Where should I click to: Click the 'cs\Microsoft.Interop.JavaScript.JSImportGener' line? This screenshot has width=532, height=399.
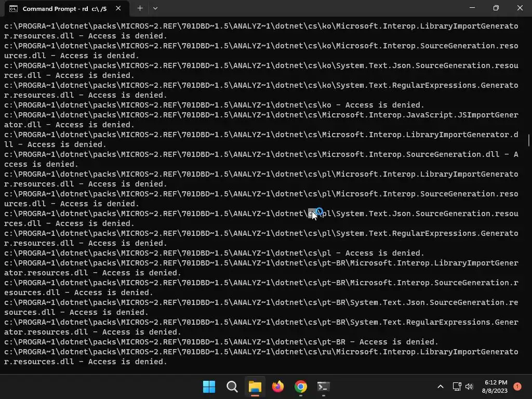pyautogui.click(x=261, y=115)
